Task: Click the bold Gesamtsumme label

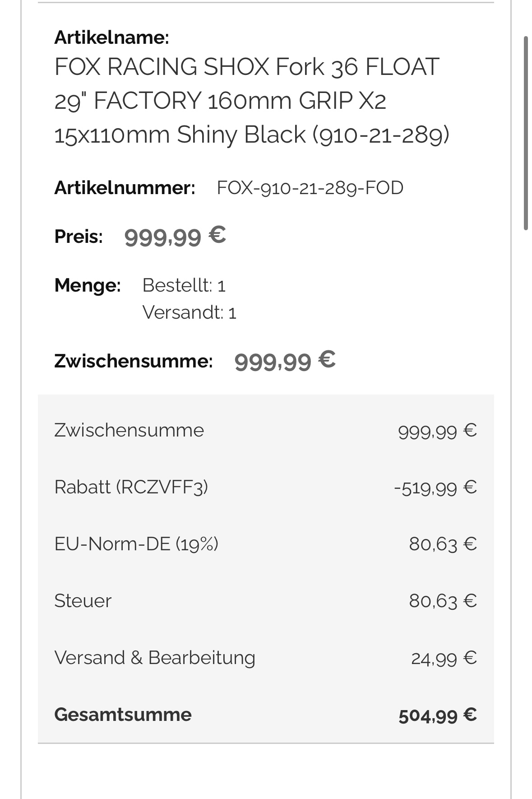Action: point(123,715)
